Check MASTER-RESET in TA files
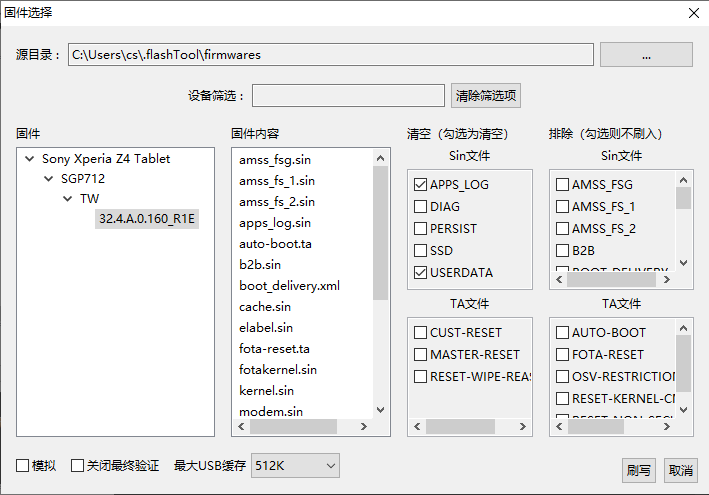709x495 pixels. click(420, 355)
